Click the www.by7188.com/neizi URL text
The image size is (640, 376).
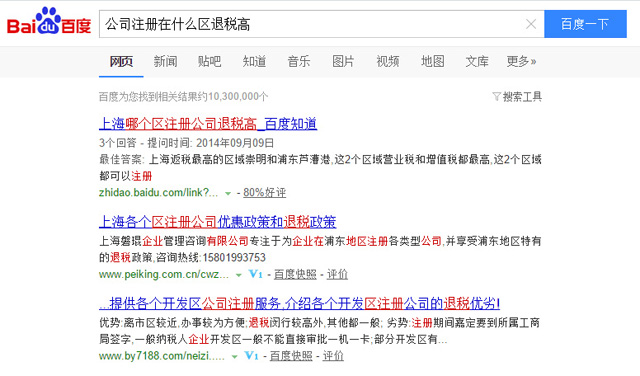pyautogui.click(x=162, y=356)
